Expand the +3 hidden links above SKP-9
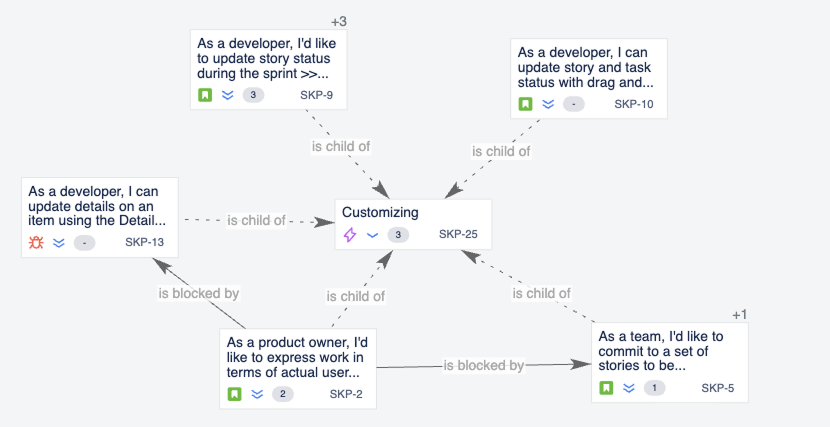 click(x=339, y=21)
